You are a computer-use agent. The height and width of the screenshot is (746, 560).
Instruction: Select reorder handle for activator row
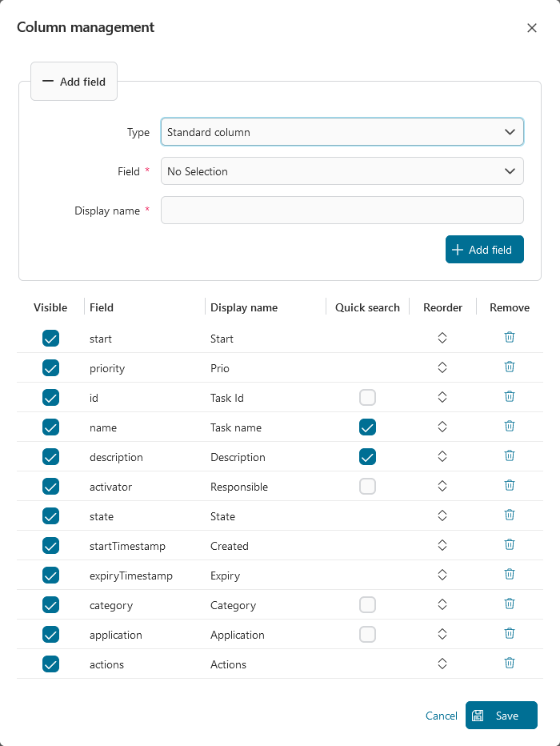pyautogui.click(x=442, y=486)
